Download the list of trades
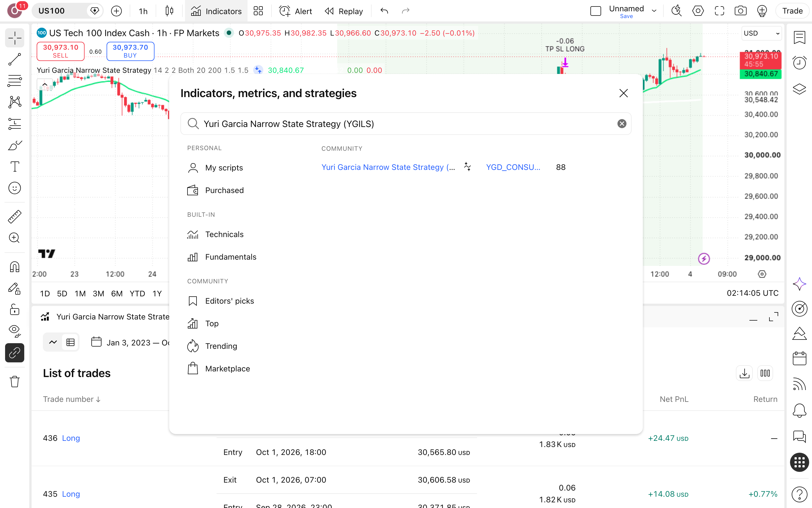Viewport: 812px width, 508px height. pos(744,373)
